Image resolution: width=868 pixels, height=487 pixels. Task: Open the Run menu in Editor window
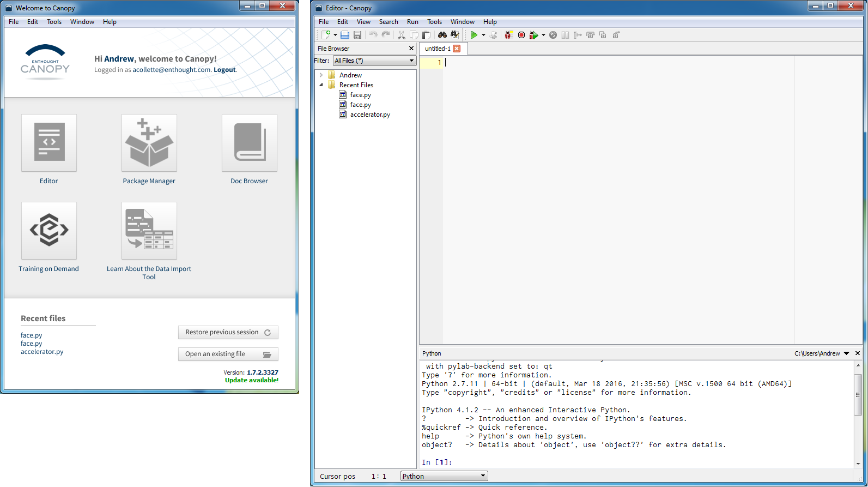click(412, 22)
